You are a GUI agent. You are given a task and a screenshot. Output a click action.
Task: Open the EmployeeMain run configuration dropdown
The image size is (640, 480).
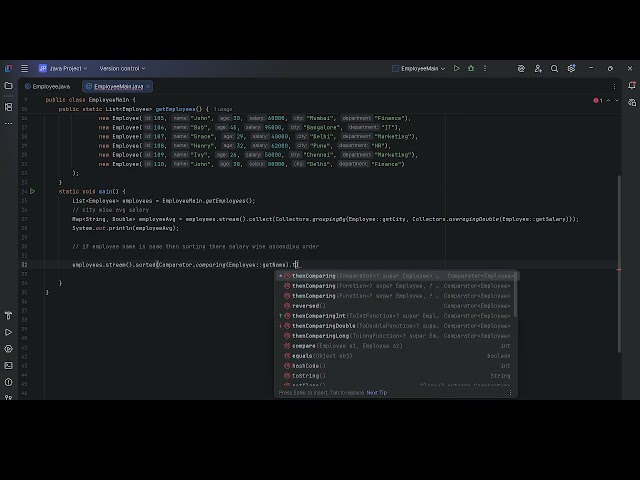click(418, 69)
